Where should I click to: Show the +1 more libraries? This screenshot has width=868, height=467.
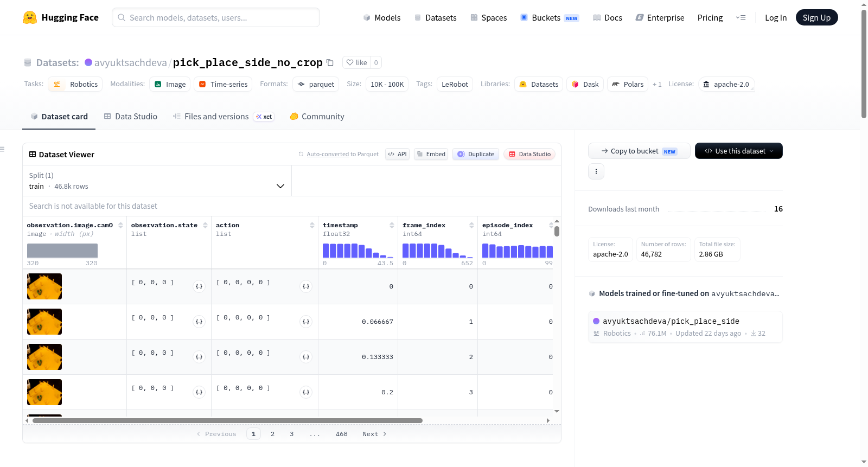point(657,85)
